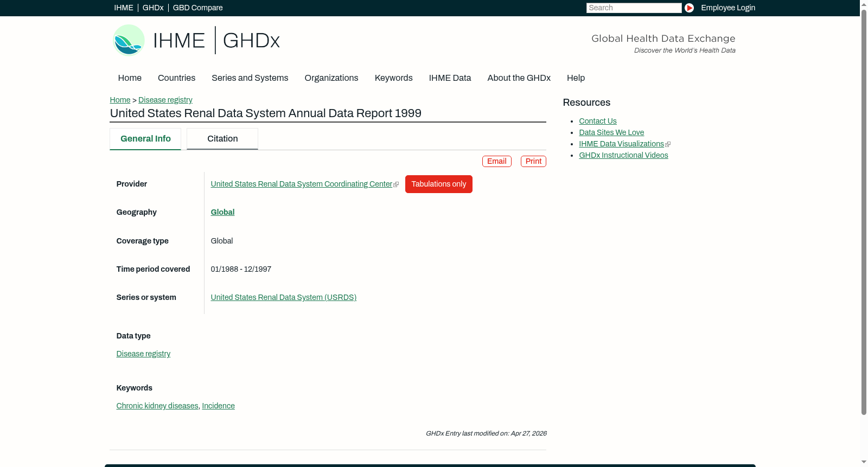Viewport: 868px width, 467px height.
Task: Open Incidence keyword link
Action: click(x=218, y=406)
